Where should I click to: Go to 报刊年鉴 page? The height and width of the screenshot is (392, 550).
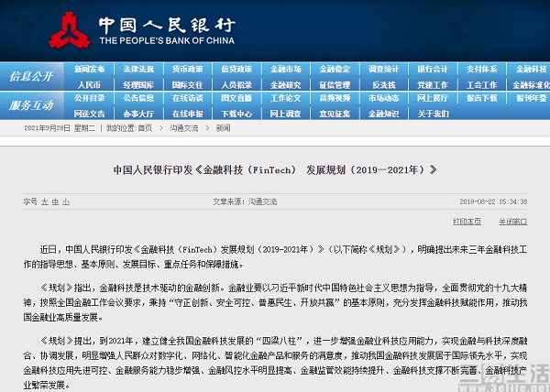point(531,98)
